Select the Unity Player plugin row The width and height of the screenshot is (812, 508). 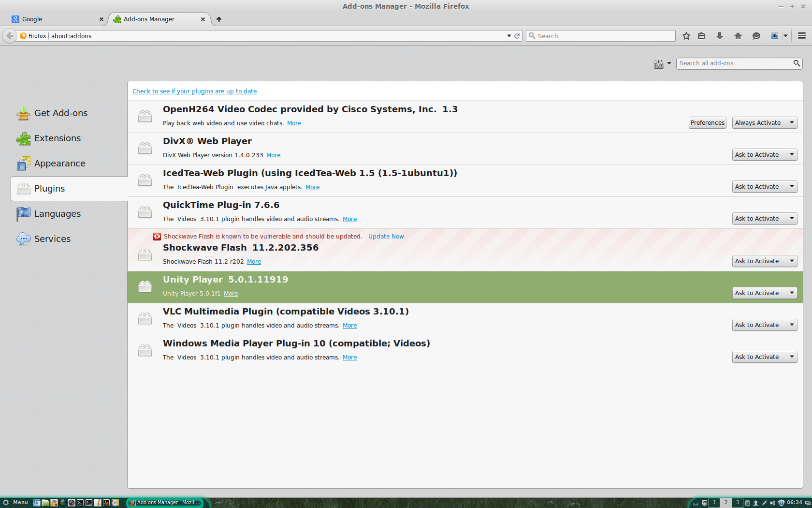tap(465, 287)
